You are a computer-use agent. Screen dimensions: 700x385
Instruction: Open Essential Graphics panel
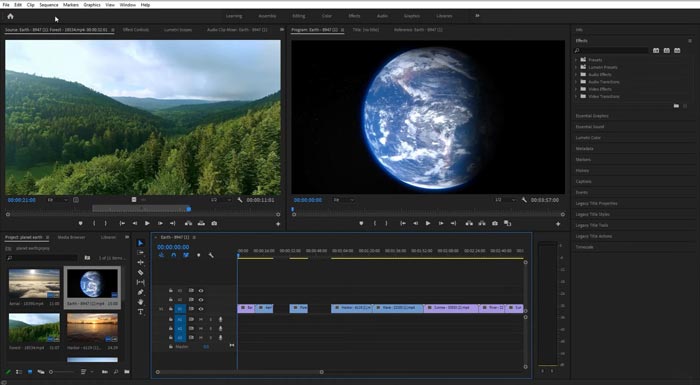tap(592, 116)
